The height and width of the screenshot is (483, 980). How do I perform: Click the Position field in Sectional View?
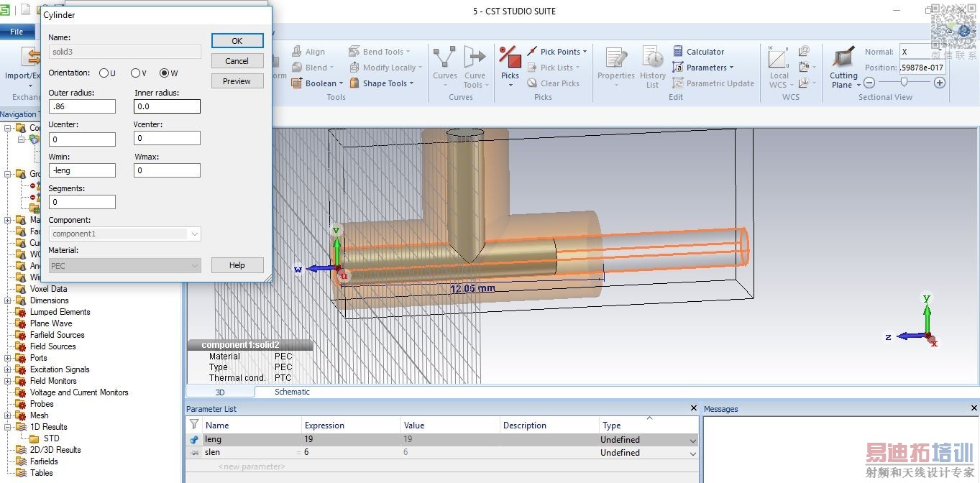click(x=922, y=68)
